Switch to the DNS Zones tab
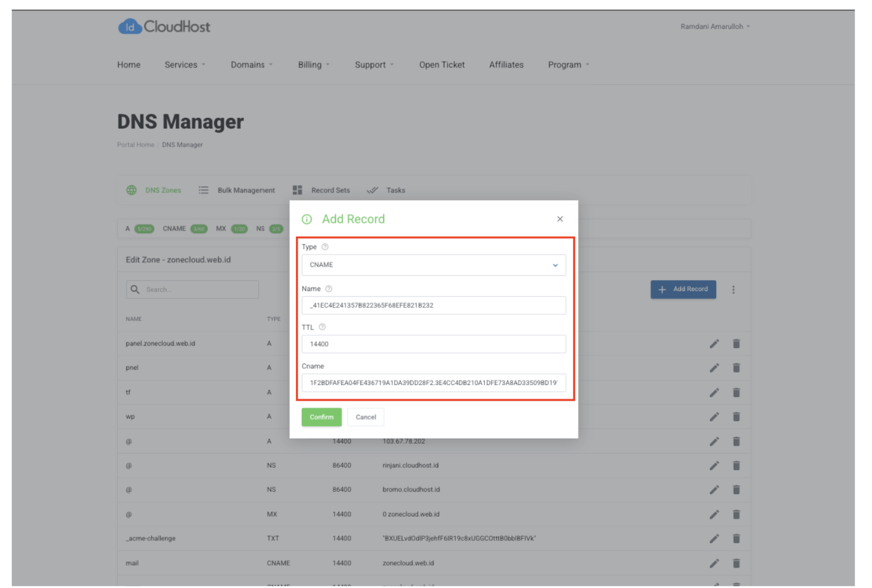The height and width of the screenshot is (588, 872). point(154,190)
